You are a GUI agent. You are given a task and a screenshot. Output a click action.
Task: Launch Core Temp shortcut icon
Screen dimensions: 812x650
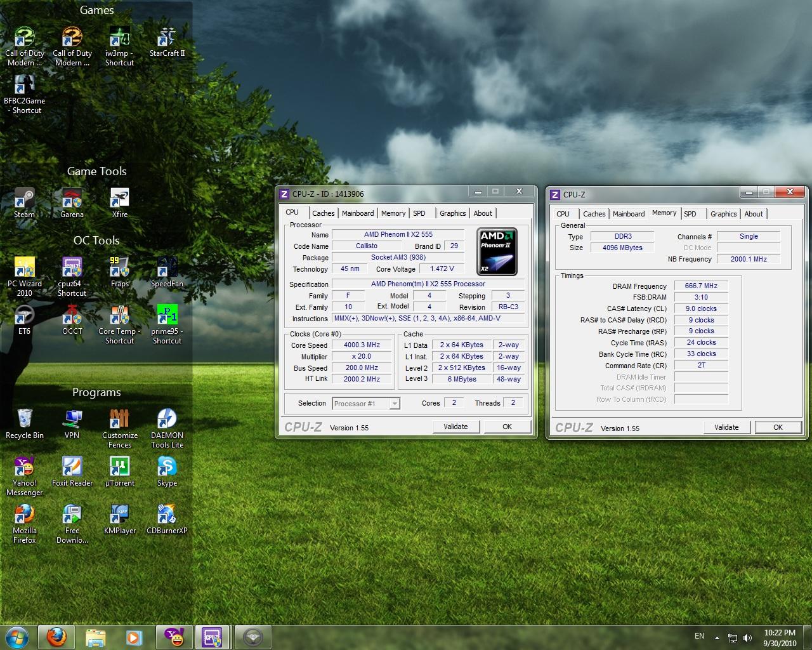tap(119, 324)
